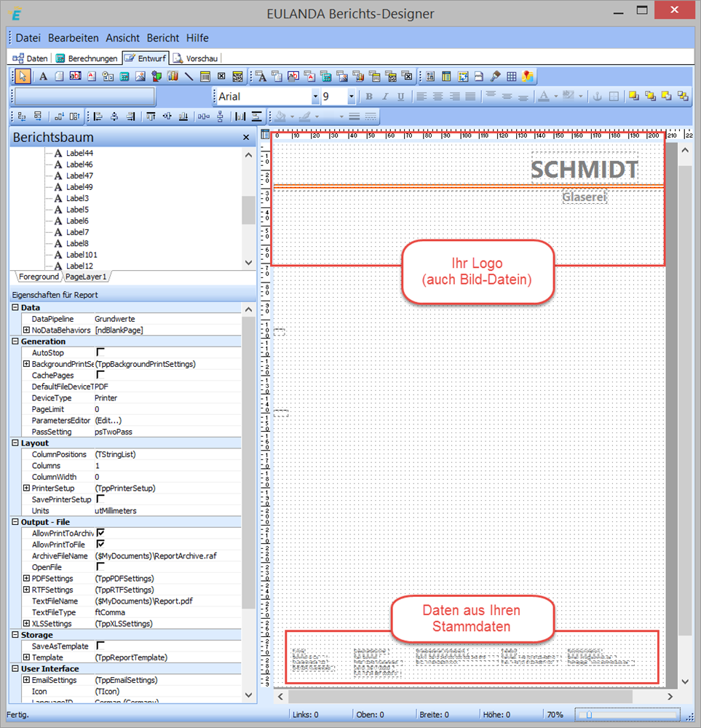Enable the OpenFile checkbox

[100, 567]
